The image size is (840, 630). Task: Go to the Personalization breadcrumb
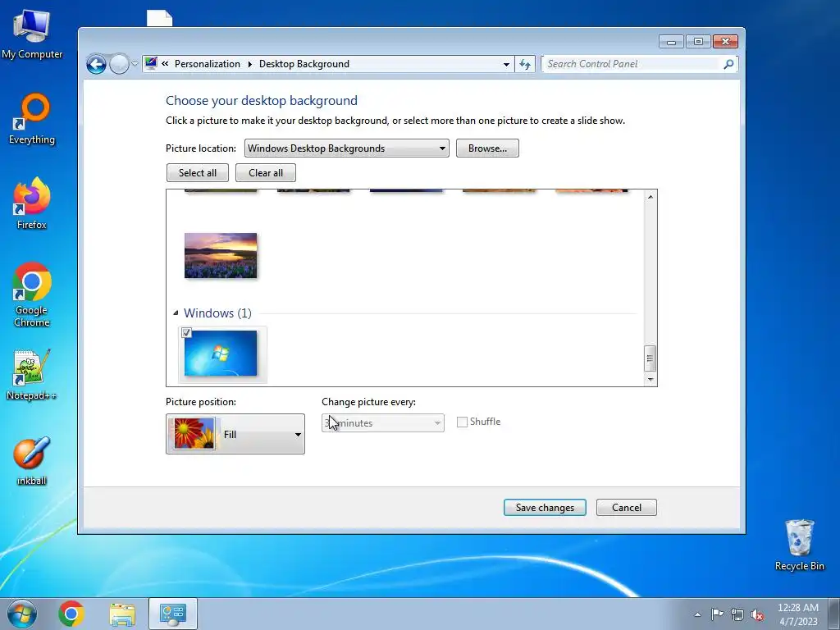[208, 64]
